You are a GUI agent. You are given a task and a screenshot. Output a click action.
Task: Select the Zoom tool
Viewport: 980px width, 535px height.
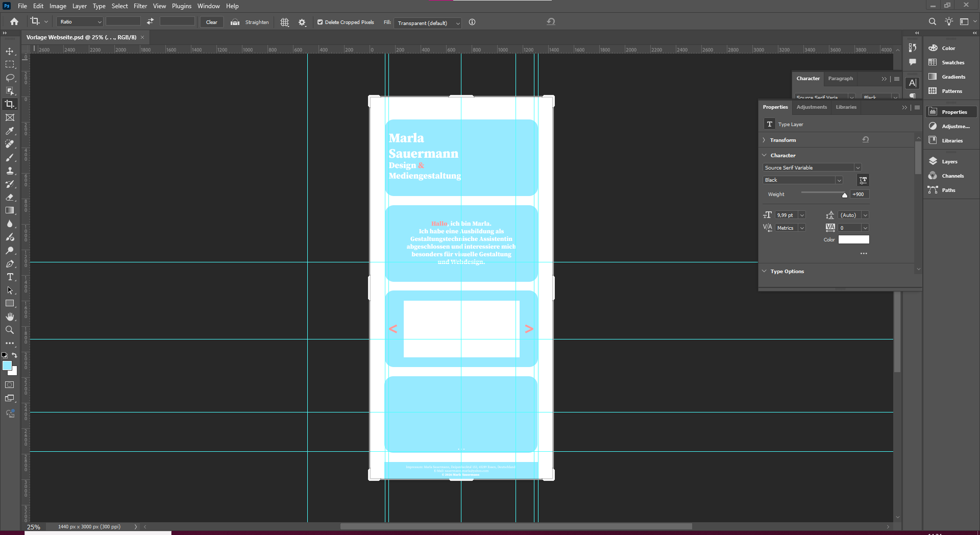[x=10, y=330]
